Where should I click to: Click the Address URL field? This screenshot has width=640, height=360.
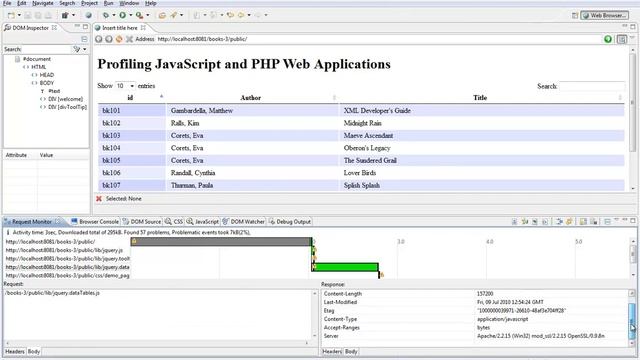379,39
